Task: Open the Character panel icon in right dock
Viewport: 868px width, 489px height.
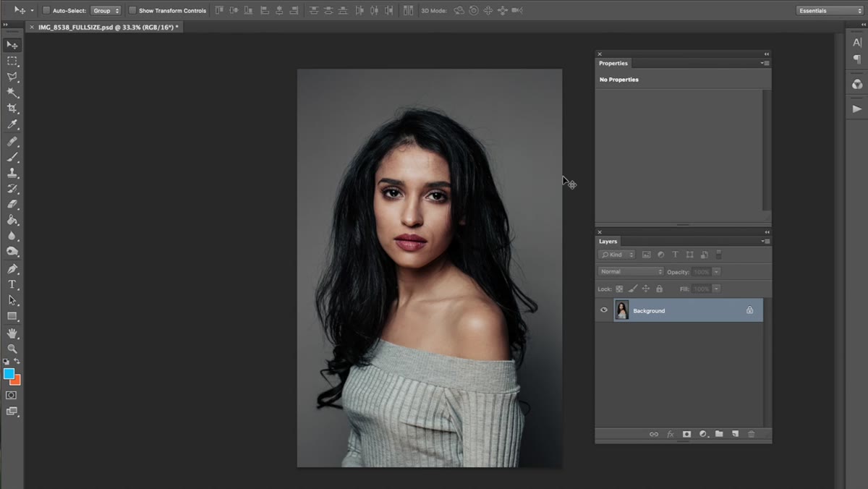Action: pyautogui.click(x=857, y=43)
